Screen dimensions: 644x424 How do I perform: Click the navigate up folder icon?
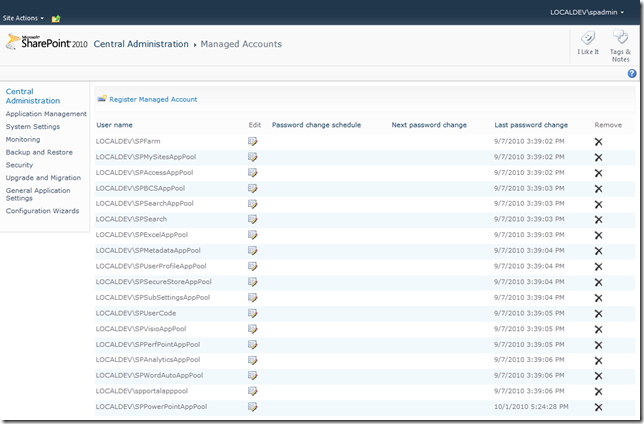[56, 18]
